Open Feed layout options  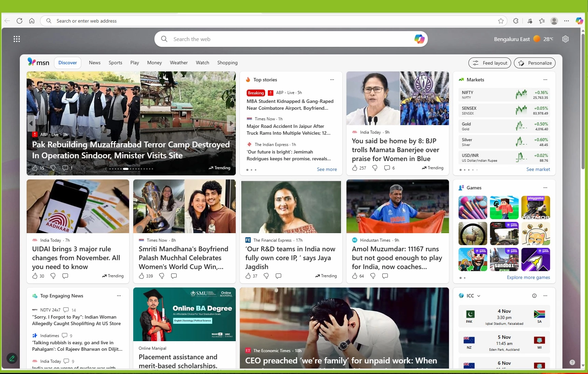point(490,63)
